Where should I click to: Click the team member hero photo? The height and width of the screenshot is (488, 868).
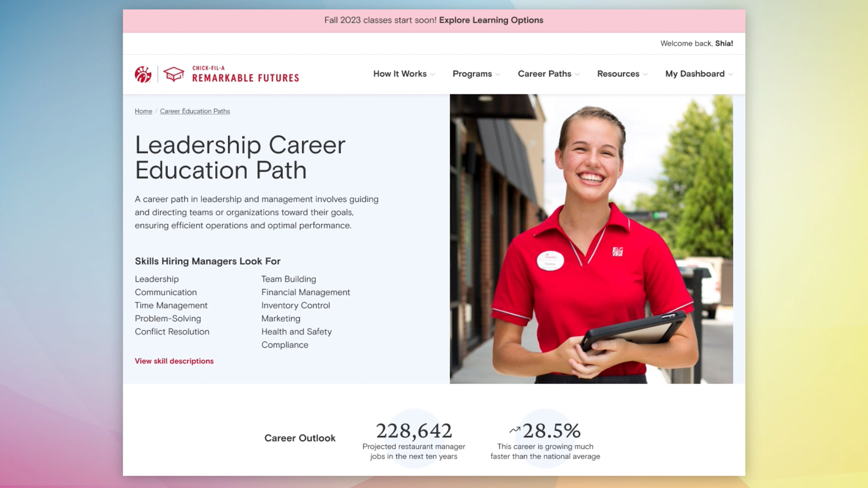coord(591,239)
